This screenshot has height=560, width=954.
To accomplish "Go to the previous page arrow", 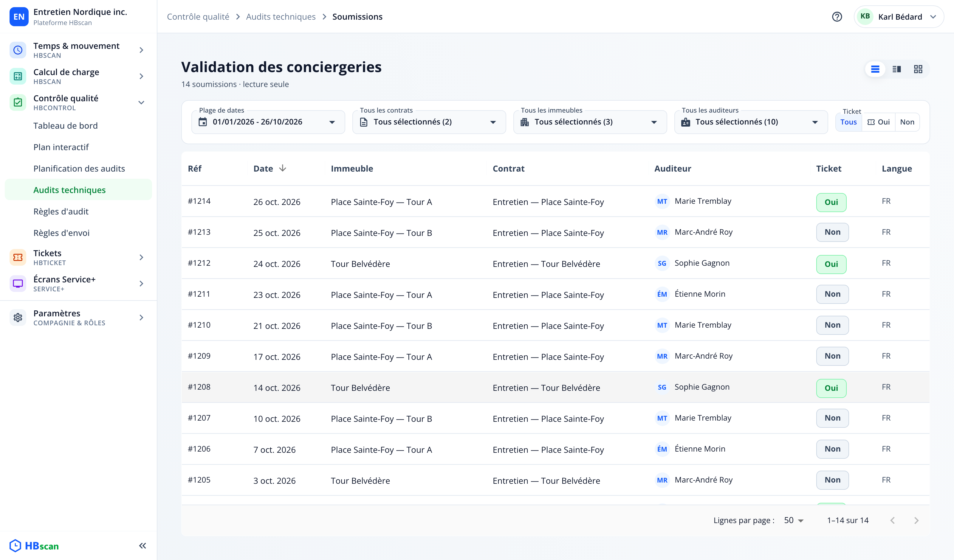I will click(893, 520).
